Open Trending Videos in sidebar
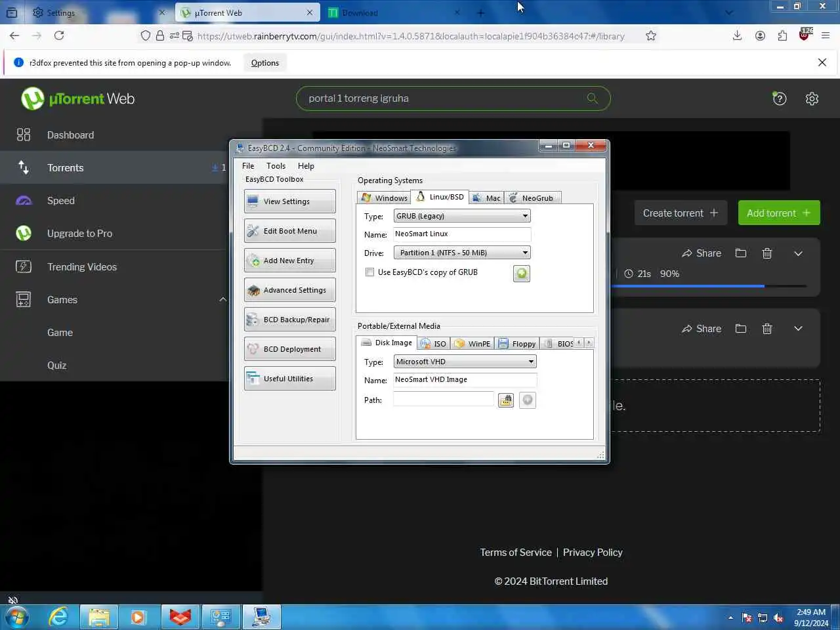This screenshot has height=630, width=840. click(82, 267)
